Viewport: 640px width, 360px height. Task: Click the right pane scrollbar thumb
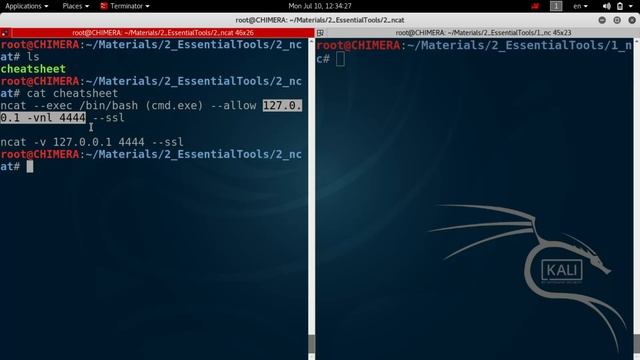pos(637,345)
